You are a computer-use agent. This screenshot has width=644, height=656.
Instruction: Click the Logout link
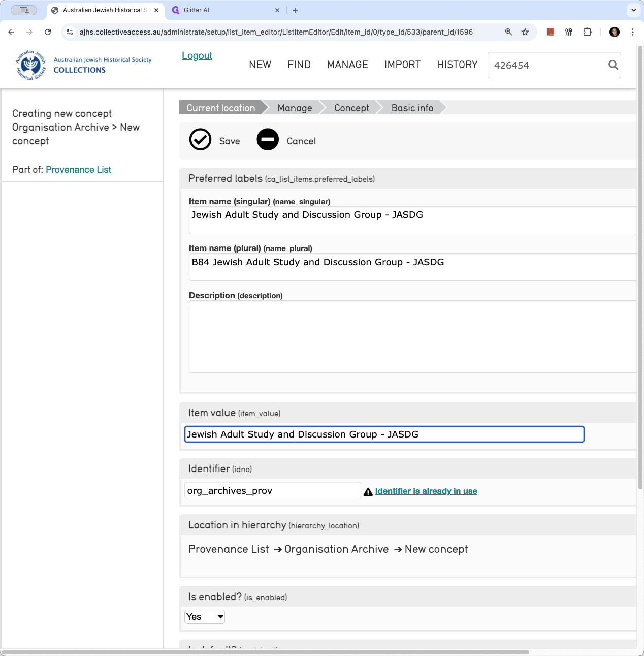(x=197, y=56)
